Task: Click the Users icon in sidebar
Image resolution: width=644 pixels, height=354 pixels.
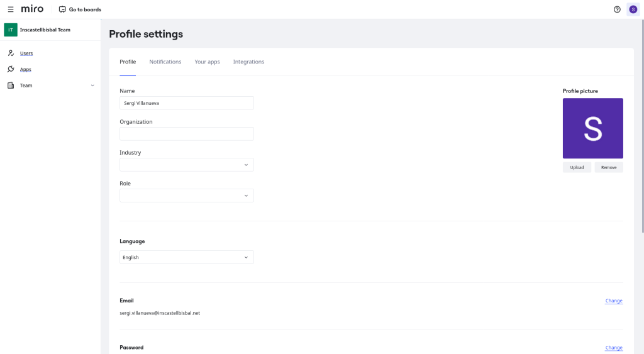Action: pyautogui.click(x=11, y=53)
